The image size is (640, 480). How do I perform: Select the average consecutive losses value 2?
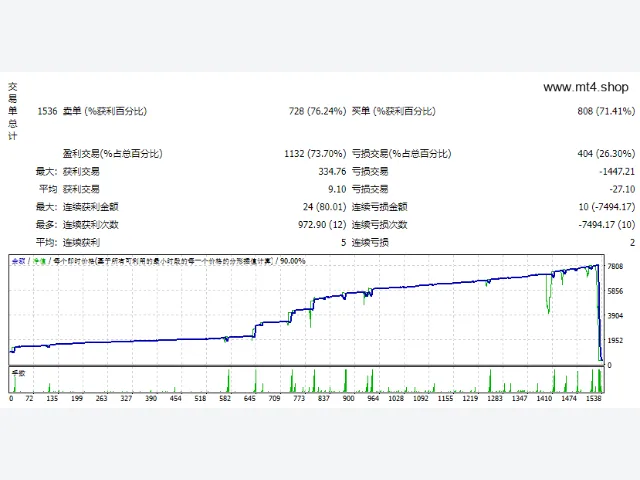[x=632, y=242]
